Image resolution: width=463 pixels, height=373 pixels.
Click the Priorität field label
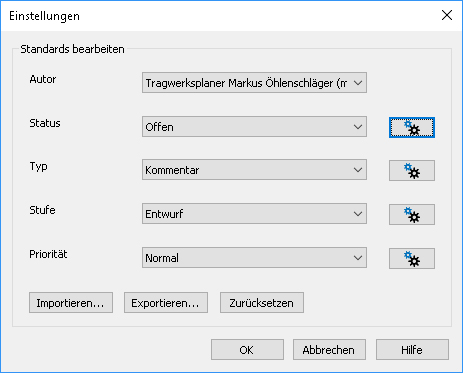click(x=48, y=254)
